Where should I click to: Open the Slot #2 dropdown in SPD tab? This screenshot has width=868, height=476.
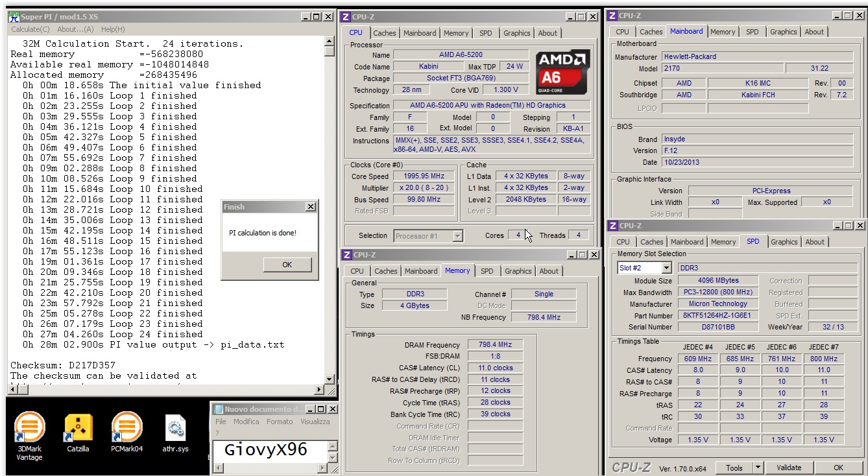pos(666,268)
